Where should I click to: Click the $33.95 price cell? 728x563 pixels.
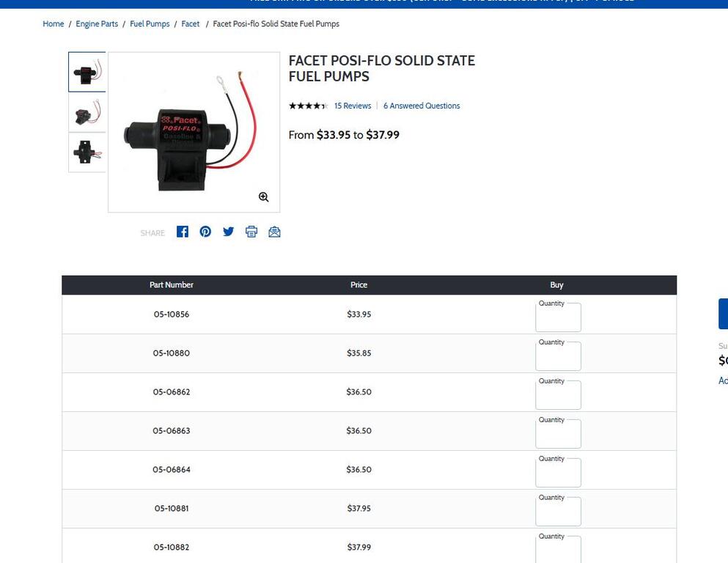click(x=359, y=314)
